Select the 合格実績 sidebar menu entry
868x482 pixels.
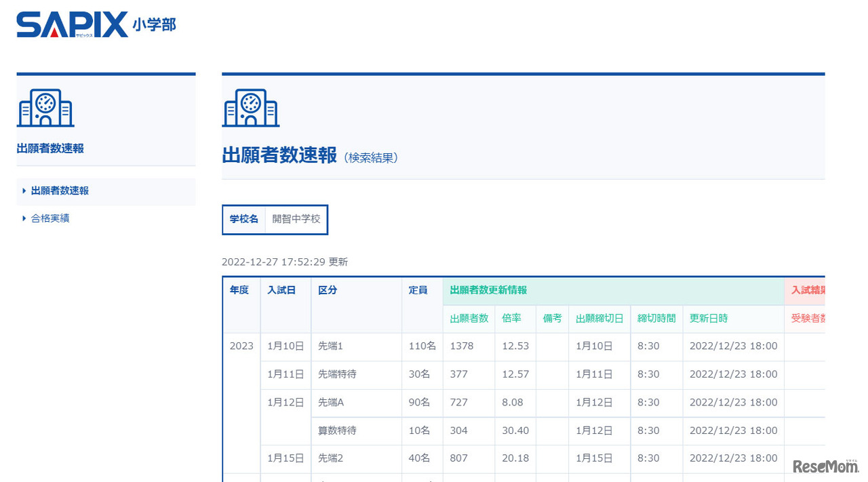coord(51,218)
